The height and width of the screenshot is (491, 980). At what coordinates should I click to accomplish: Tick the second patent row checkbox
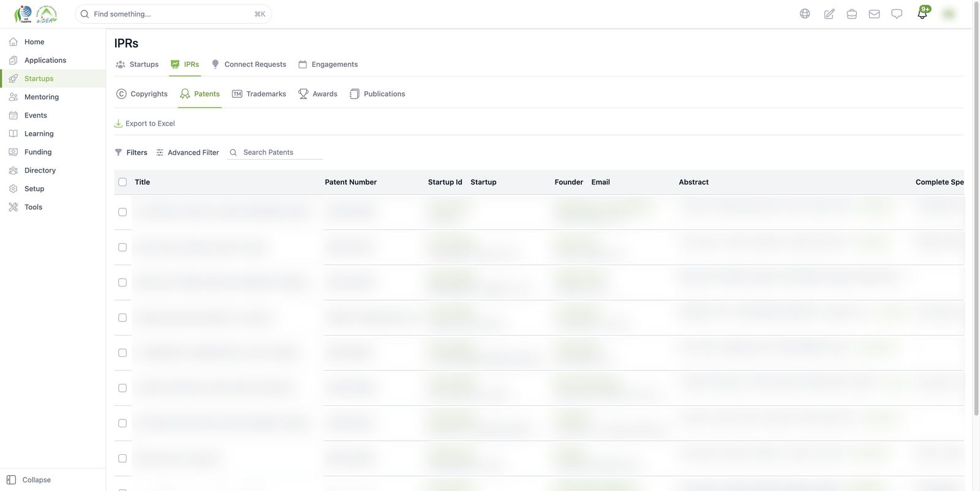(x=123, y=247)
